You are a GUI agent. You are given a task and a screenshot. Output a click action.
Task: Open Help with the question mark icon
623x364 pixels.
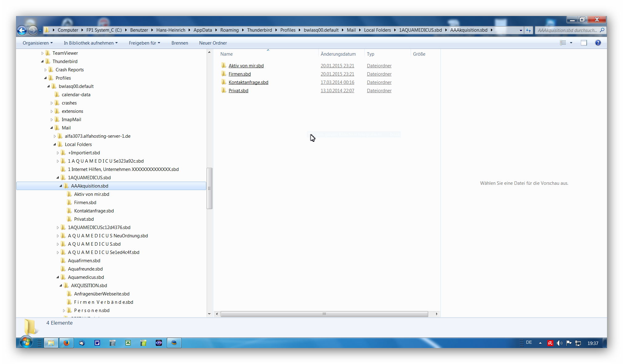[x=598, y=43]
